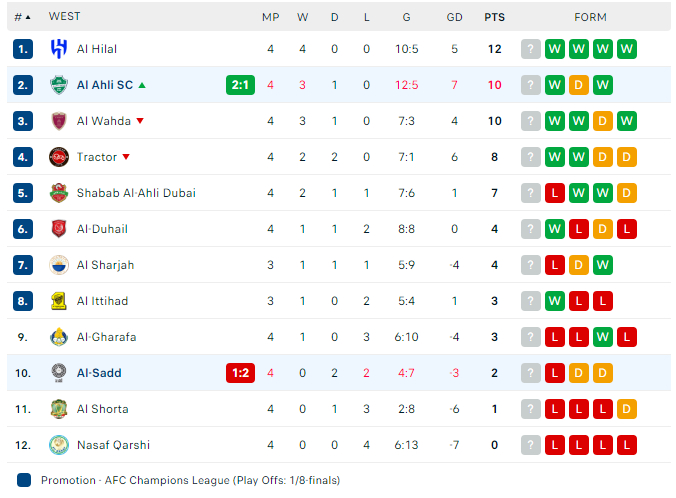Open the Al Wahda club logo
The image size is (676, 498).
[59, 121]
